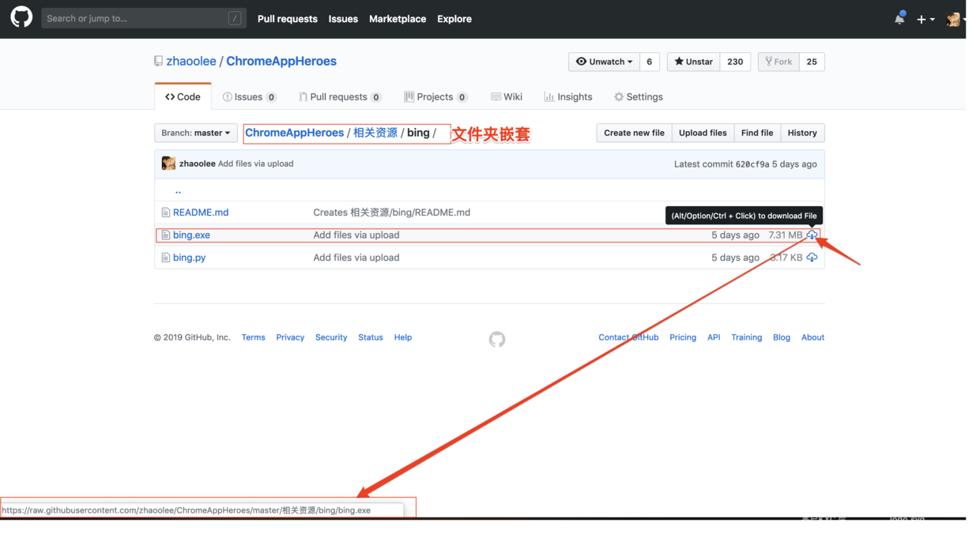Unstar the ChromeAppHeroes repository

tap(692, 62)
